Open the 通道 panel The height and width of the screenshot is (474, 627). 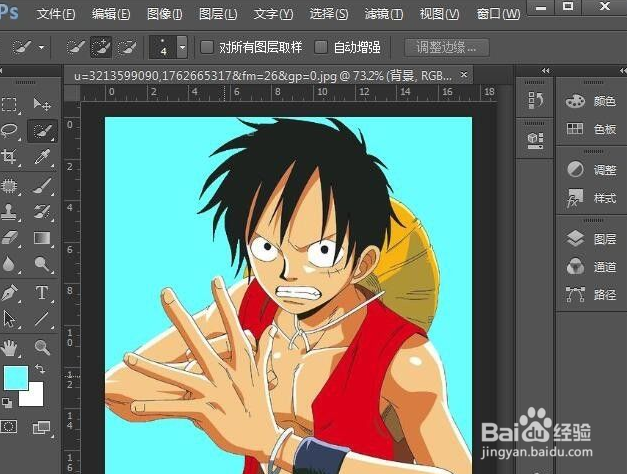[x=591, y=266]
